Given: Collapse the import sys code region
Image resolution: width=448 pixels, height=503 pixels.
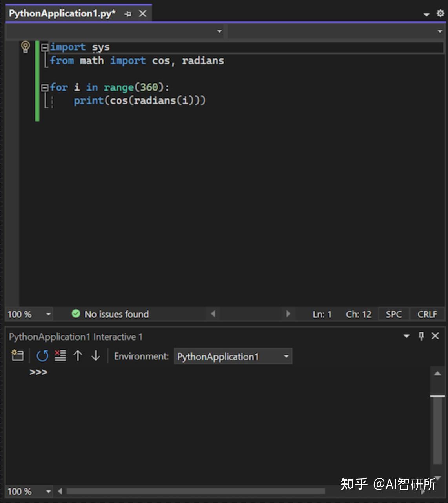Looking at the screenshot, I should [x=45, y=47].
